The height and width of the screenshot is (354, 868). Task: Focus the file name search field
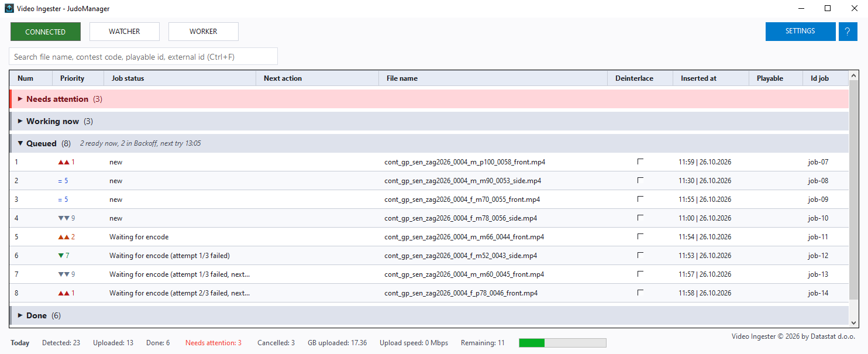143,57
